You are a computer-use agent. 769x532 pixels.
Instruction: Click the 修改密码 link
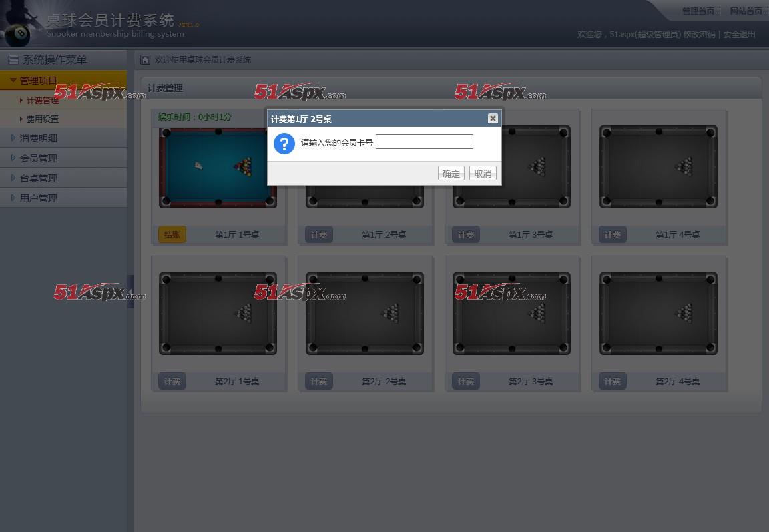699,34
